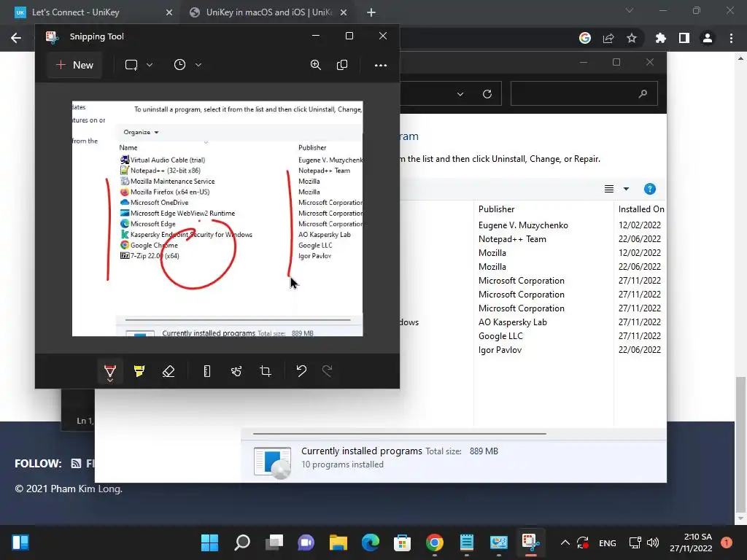Switch to UniKey in macOS and iOS tab
This screenshot has height=560, width=747.
[x=268, y=12]
